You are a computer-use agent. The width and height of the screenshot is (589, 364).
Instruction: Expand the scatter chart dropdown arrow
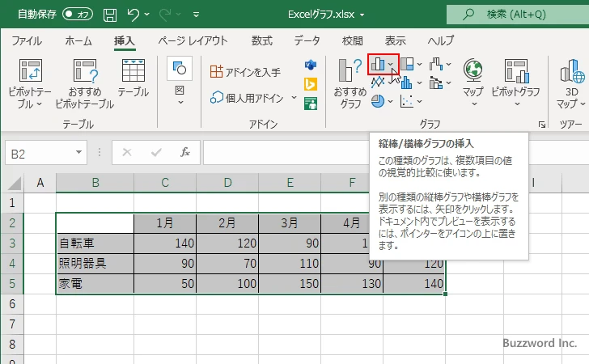420,101
